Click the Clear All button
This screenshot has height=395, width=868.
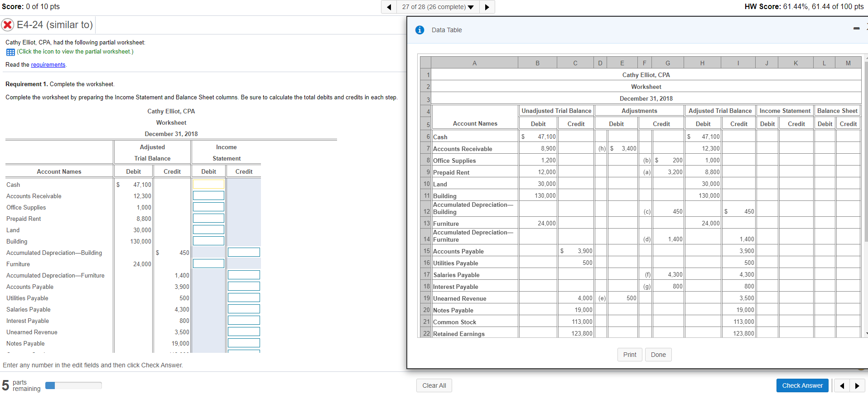[434, 385]
